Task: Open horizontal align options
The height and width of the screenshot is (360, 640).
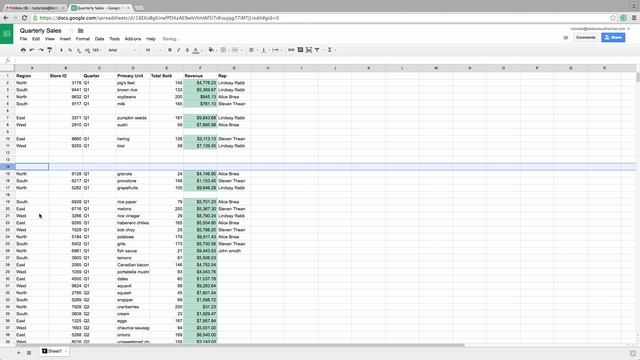Action: click(252, 50)
